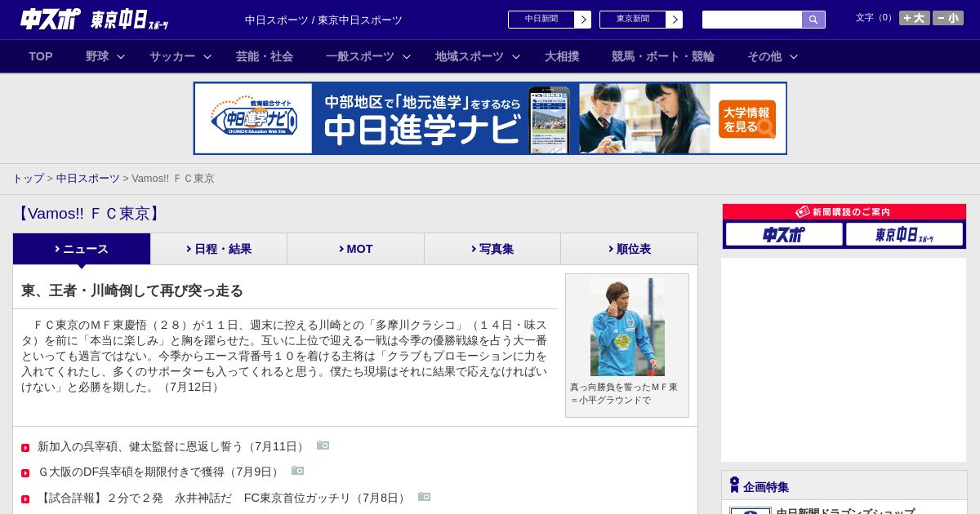Click red bullet icon before 【試合詳報】
This screenshot has height=514, width=980.
pyautogui.click(x=25, y=498)
